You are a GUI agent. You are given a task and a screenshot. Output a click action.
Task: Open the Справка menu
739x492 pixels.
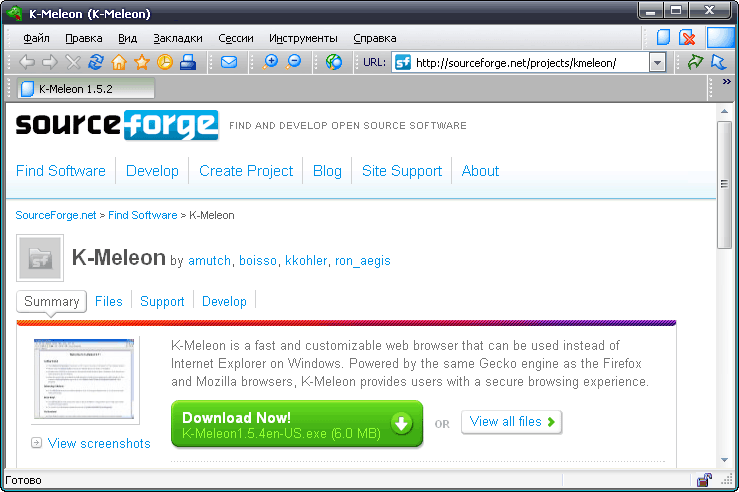click(375, 38)
